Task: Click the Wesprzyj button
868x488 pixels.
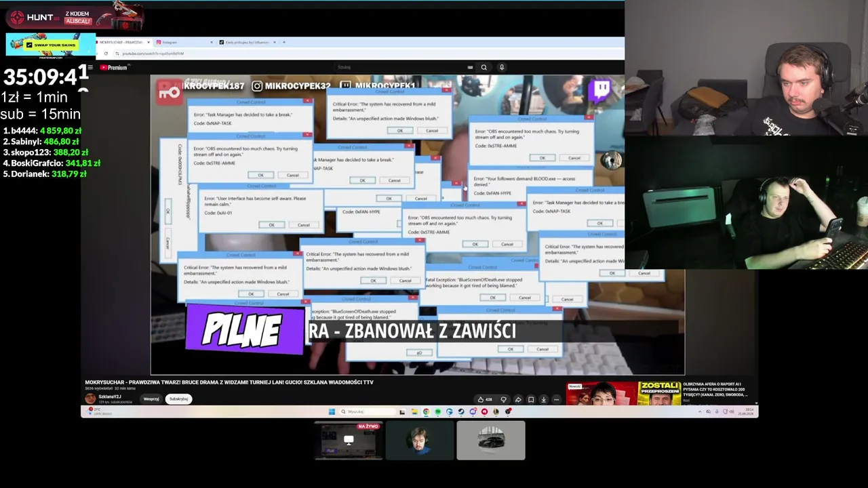Action: point(151,399)
